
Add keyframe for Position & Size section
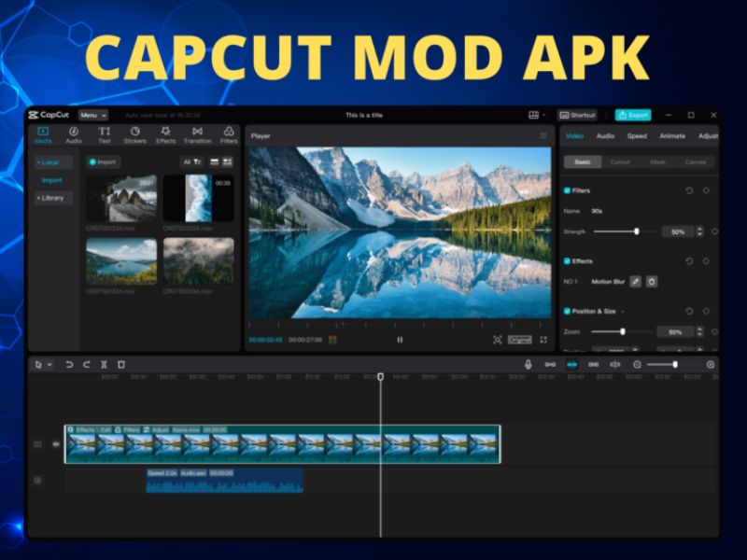coord(706,311)
